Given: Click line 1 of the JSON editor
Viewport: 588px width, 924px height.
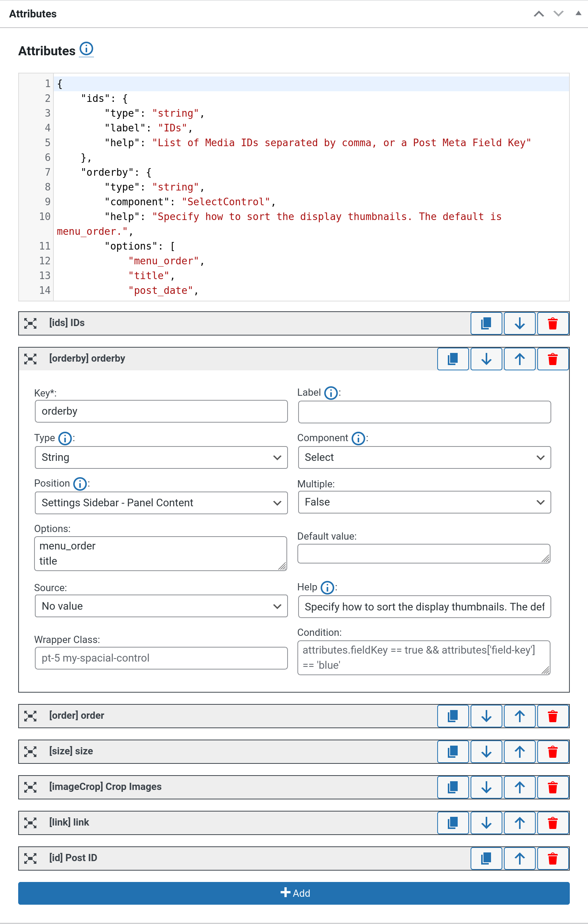Looking at the screenshot, I should pyautogui.click(x=311, y=84).
